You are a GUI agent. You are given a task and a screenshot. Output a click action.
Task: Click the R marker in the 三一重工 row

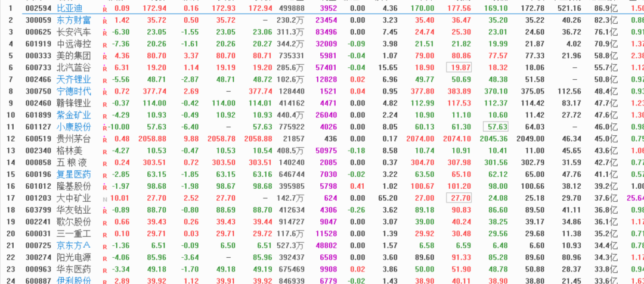tap(105, 235)
